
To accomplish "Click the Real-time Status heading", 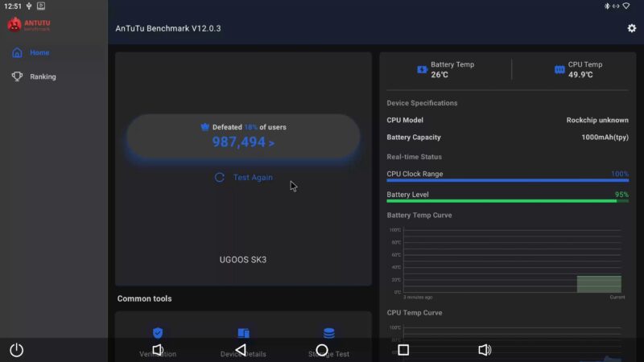I will coord(414,157).
